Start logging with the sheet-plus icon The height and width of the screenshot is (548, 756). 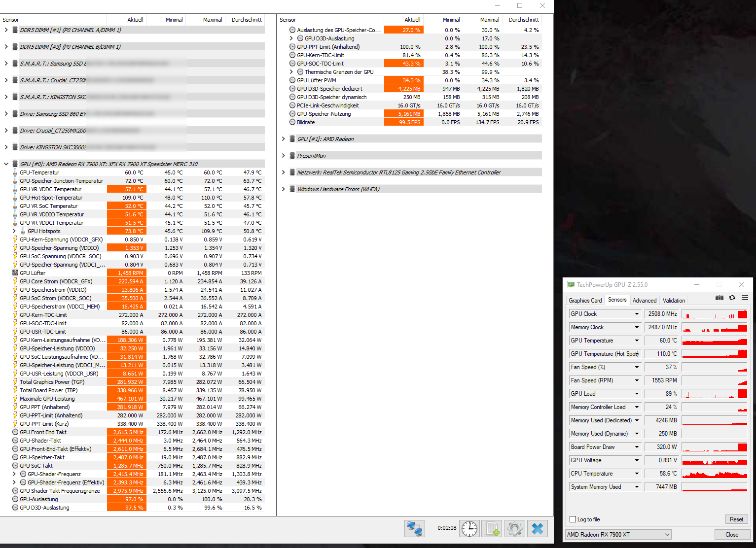pos(492,529)
